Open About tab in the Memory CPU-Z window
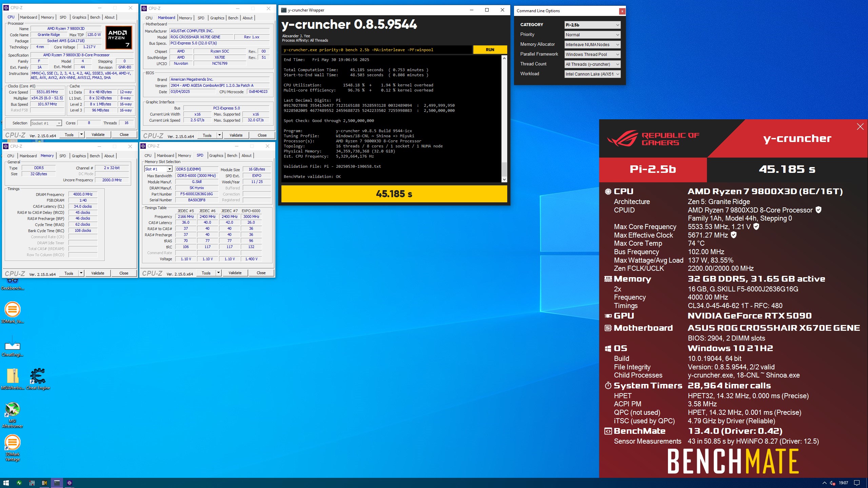 (109, 156)
